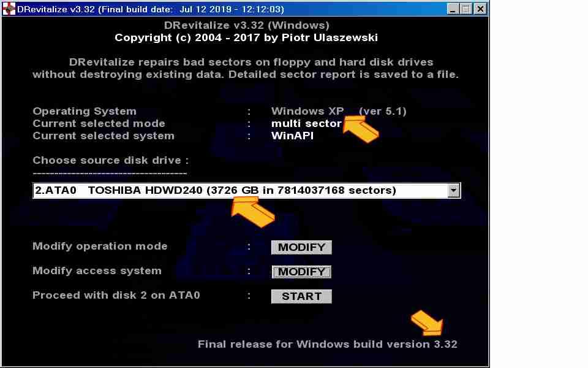Click the DRevitalize icon in the title bar
Image resolution: width=588 pixels, height=368 pixels.
click(x=9, y=9)
